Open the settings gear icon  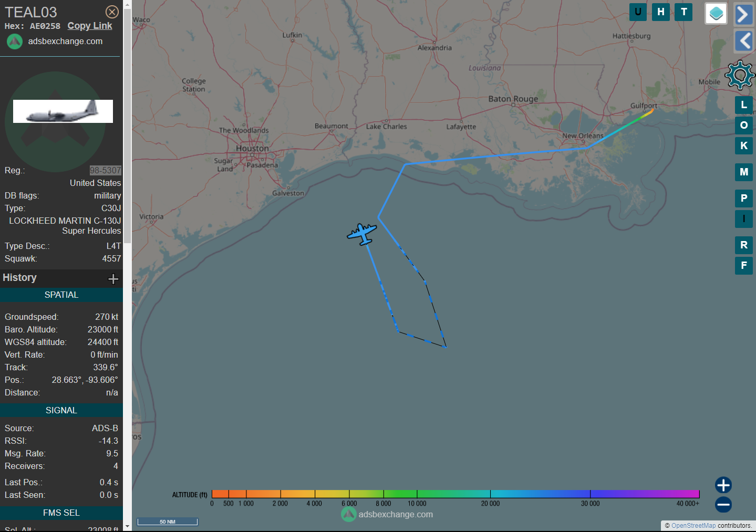click(740, 75)
